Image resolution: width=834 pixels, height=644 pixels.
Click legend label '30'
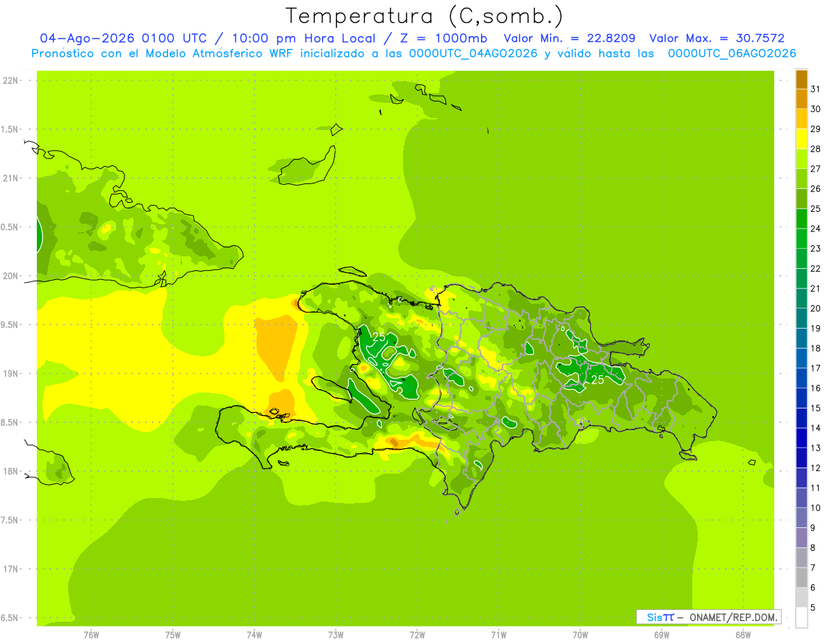point(815,109)
